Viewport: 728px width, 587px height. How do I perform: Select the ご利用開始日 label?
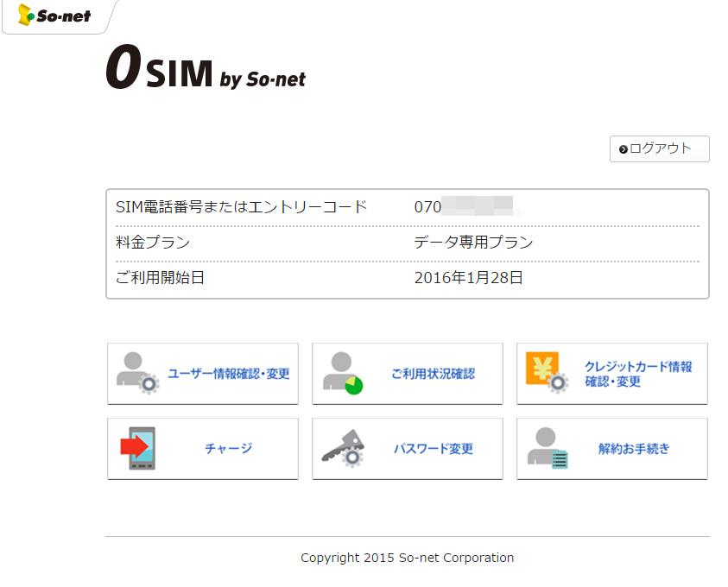160,277
